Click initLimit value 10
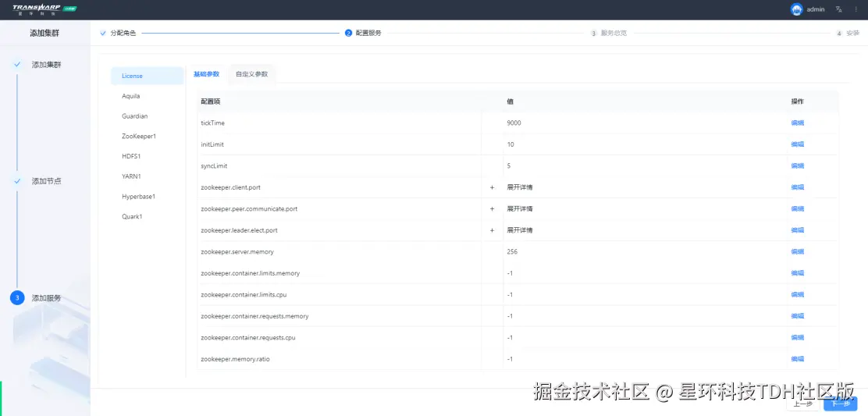 click(x=510, y=144)
